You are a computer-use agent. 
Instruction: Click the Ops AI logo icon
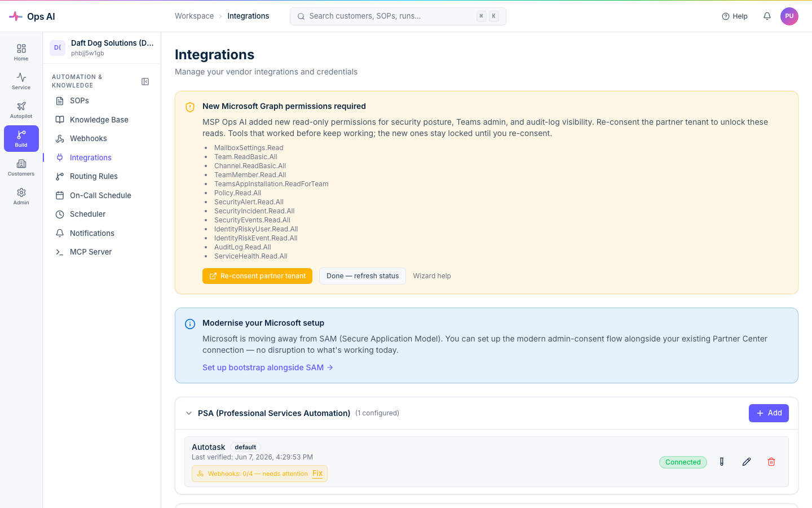pyautogui.click(x=16, y=16)
